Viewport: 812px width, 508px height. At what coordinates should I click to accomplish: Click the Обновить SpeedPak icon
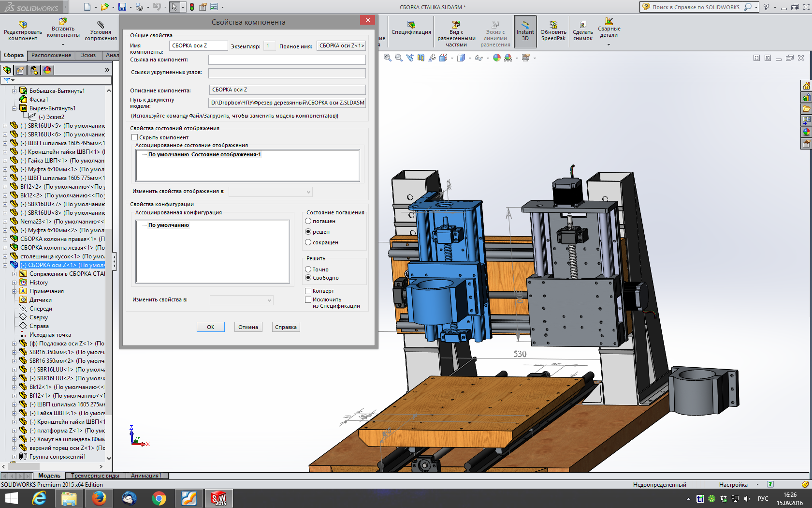coord(553,25)
